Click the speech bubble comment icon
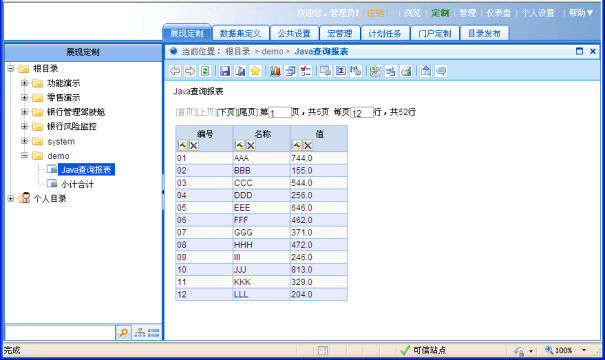Image resolution: width=605 pixels, height=360 pixels. (x=441, y=71)
